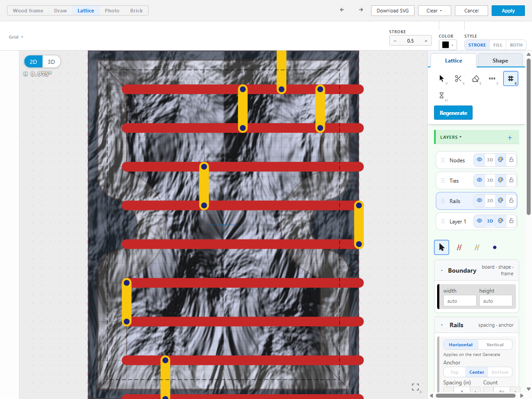Image resolution: width=532 pixels, height=399 pixels.
Task: Collapse the Boundary section
Action: (x=442, y=270)
